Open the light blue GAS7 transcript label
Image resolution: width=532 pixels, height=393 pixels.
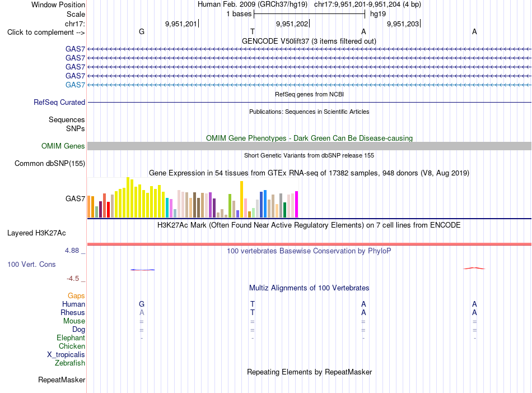coord(76,85)
